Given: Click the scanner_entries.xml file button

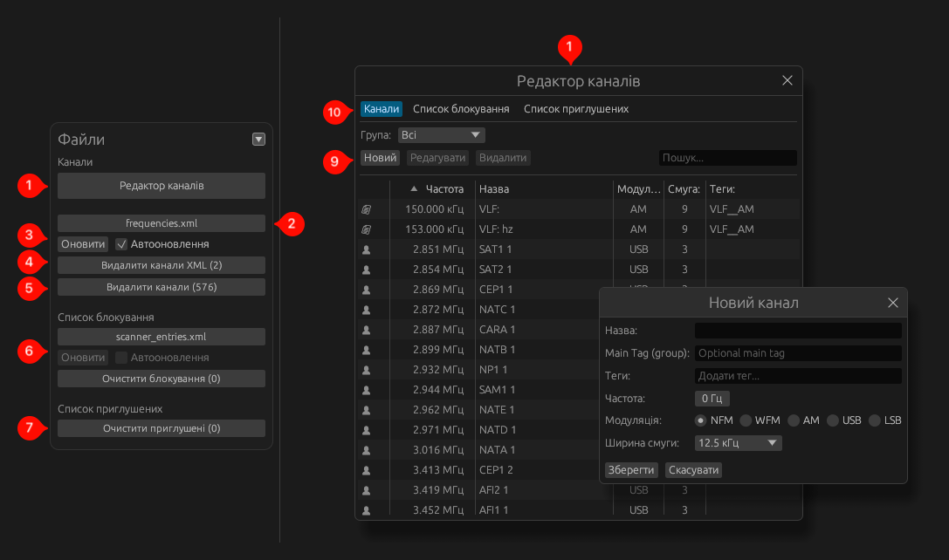Looking at the screenshot, I should [x=161, y=336].
